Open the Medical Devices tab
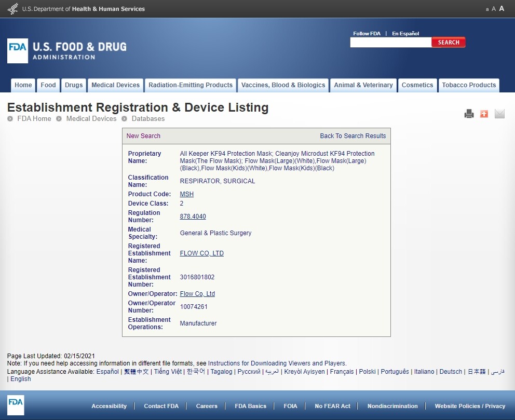This screenshot has height=420, width=515. point(115,85)
